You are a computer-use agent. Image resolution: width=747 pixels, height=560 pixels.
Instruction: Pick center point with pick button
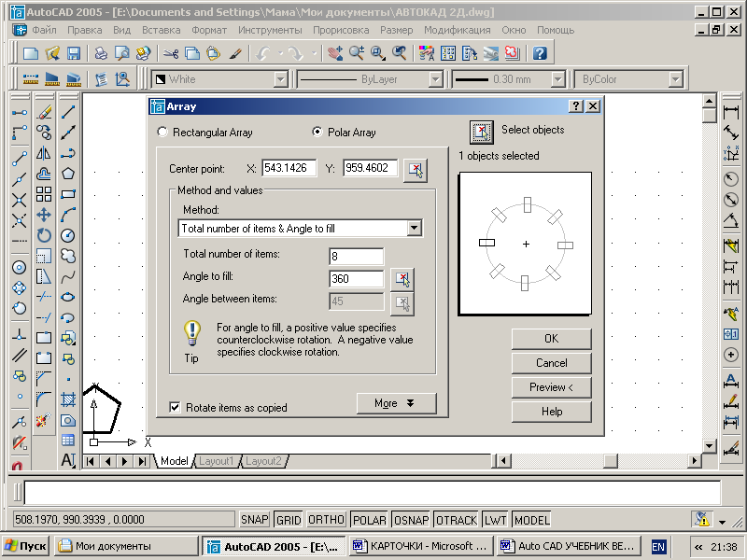coord(416,170)
